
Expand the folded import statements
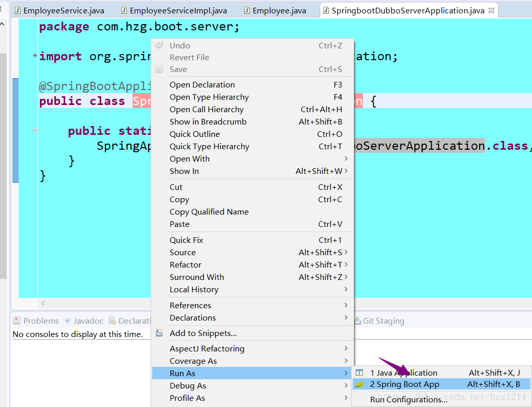pyautogui.click(x=35, y=56)
